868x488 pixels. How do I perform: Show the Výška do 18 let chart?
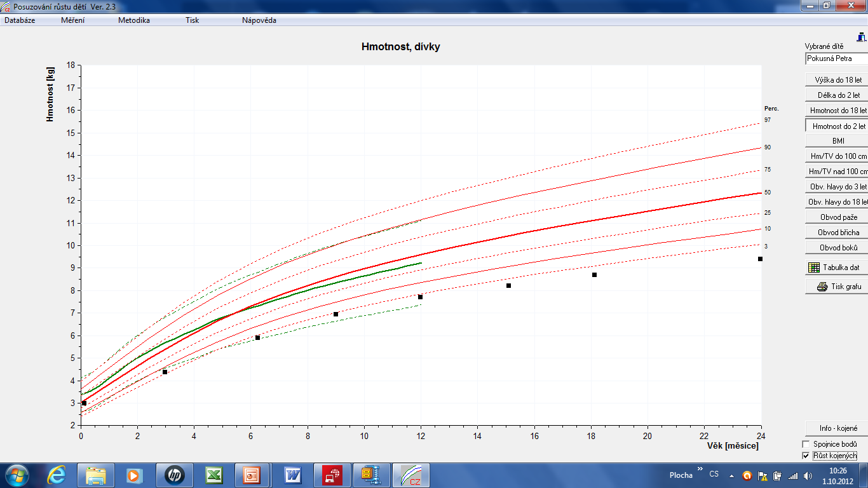pyautogui.click(x=836, y=80)
